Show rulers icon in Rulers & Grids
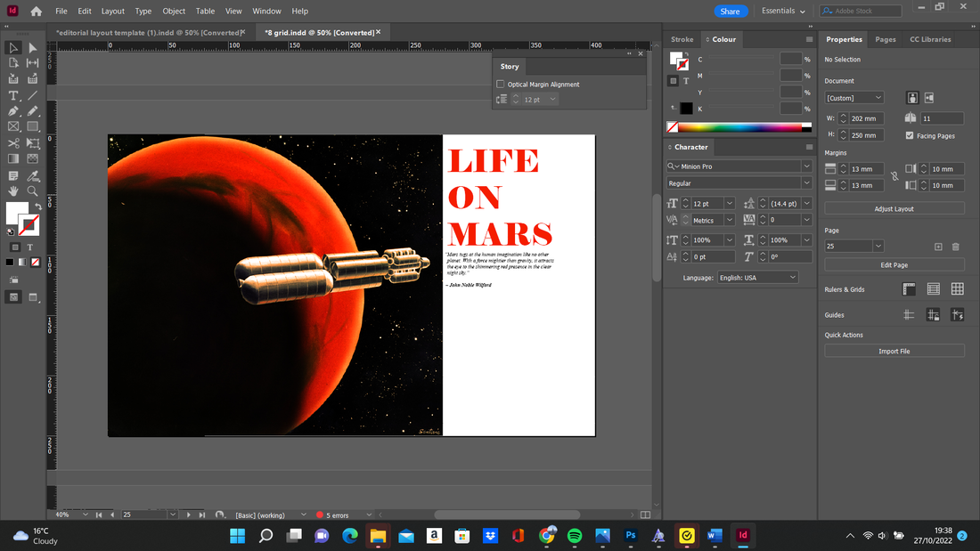 (909, 288)
